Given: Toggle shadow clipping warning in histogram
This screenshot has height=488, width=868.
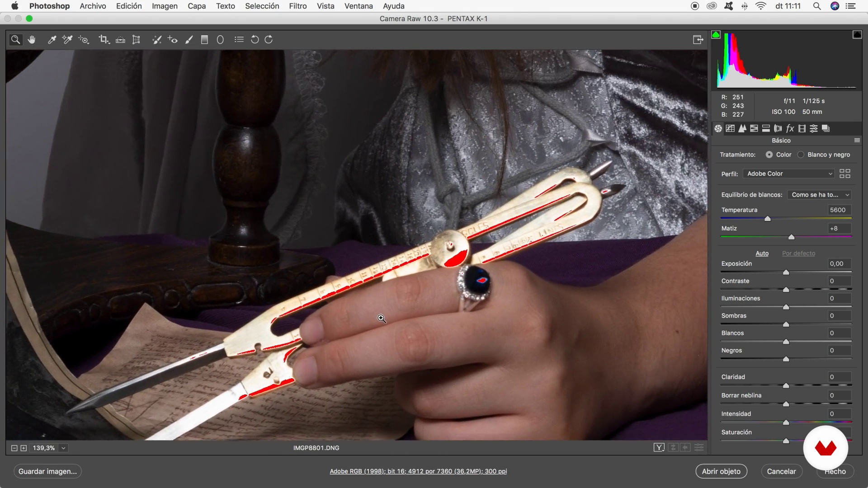Looking at the screenshot, I should point(716,35).
